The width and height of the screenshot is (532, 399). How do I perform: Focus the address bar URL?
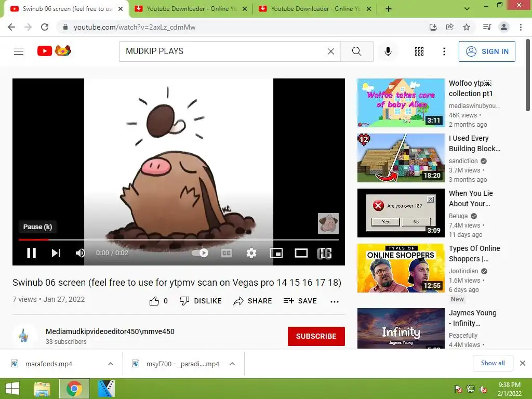tap(135, 27)
